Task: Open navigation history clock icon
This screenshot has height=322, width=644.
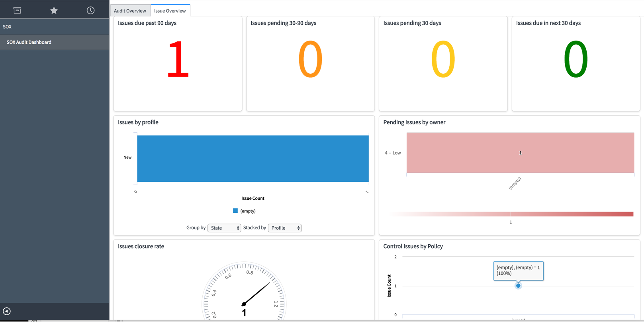Action: click(90, 10)
